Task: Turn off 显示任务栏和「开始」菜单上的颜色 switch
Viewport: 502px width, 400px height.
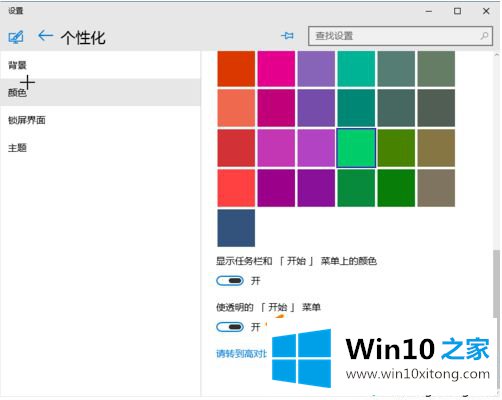Action: (230, 281)
